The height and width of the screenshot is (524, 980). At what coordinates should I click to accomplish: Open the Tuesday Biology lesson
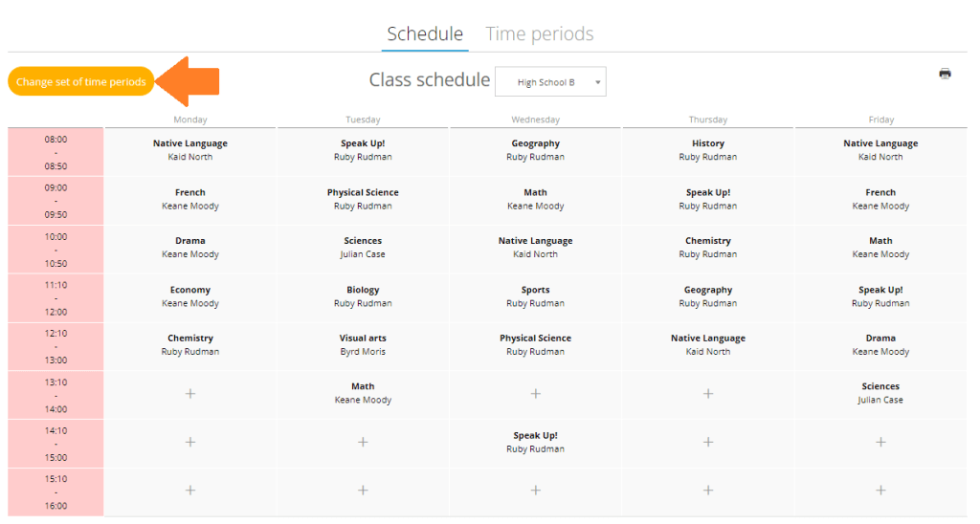(363, 296)
